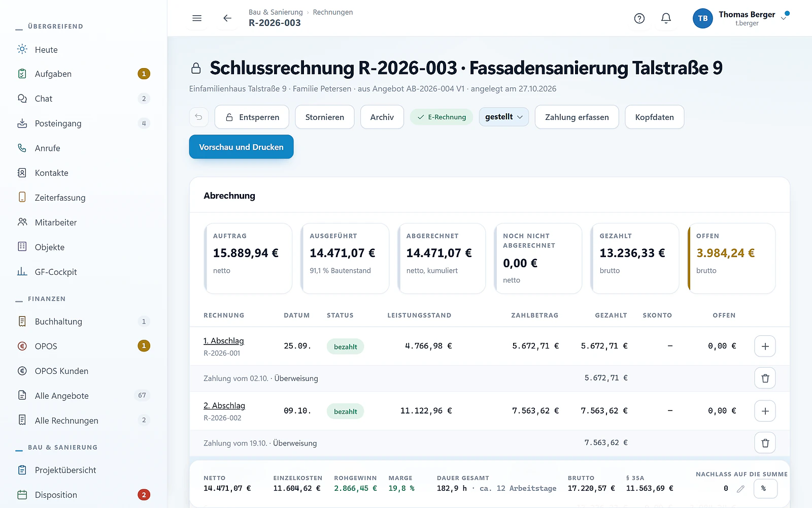Click the Archiv button

click(x=382, y=117)
